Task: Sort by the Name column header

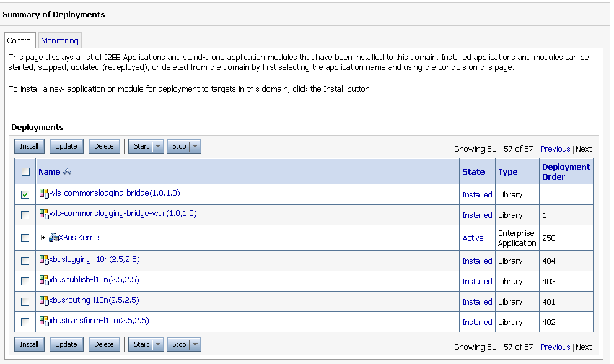Action: coord(50,172)
